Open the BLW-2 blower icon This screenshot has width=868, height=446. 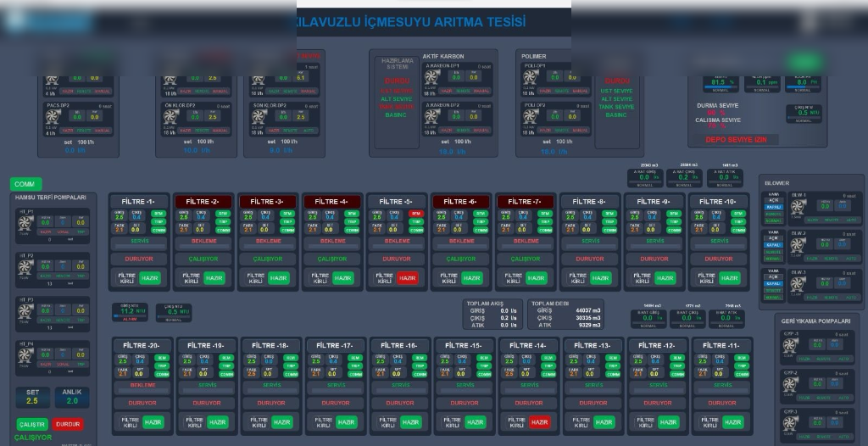click(x=798, y=245)
